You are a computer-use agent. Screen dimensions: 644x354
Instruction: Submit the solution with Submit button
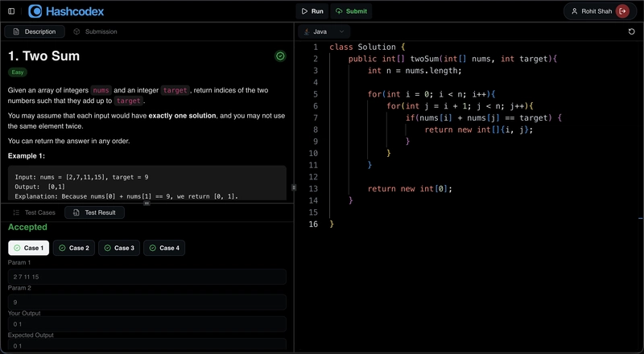[x=351, y=11]
